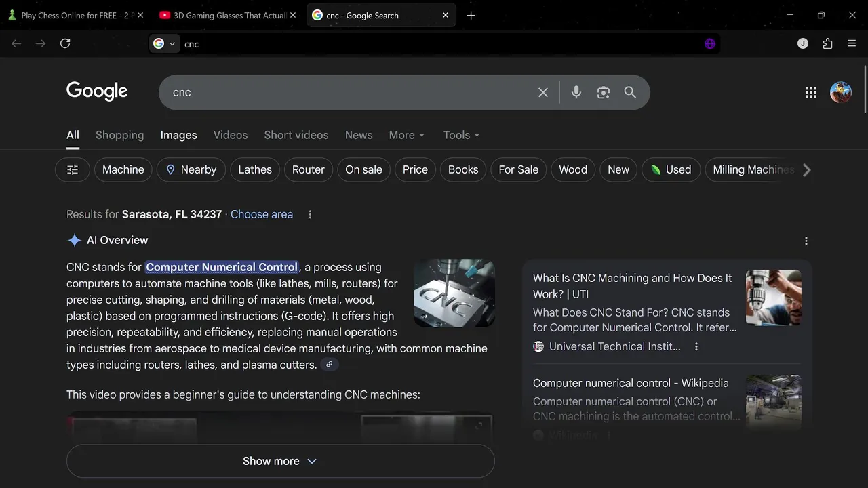Search by image with the lens icon
Viewport: 868px width, 488px height.
604,92
